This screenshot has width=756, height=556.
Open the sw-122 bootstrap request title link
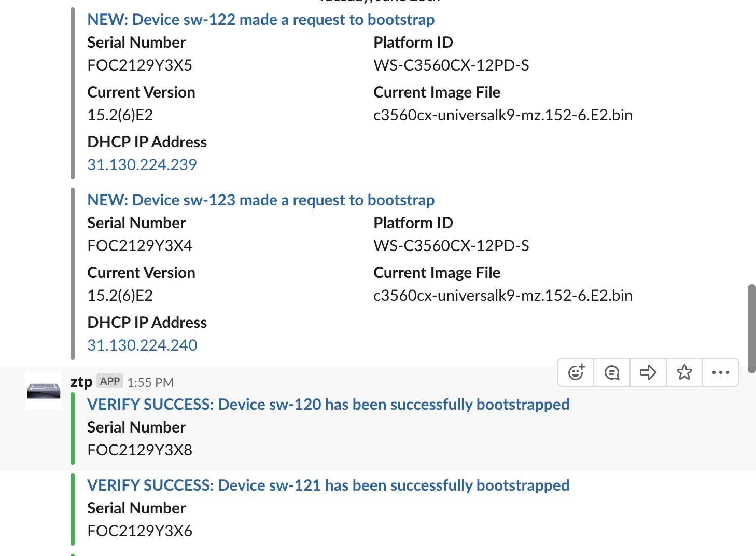click(261, 20)
